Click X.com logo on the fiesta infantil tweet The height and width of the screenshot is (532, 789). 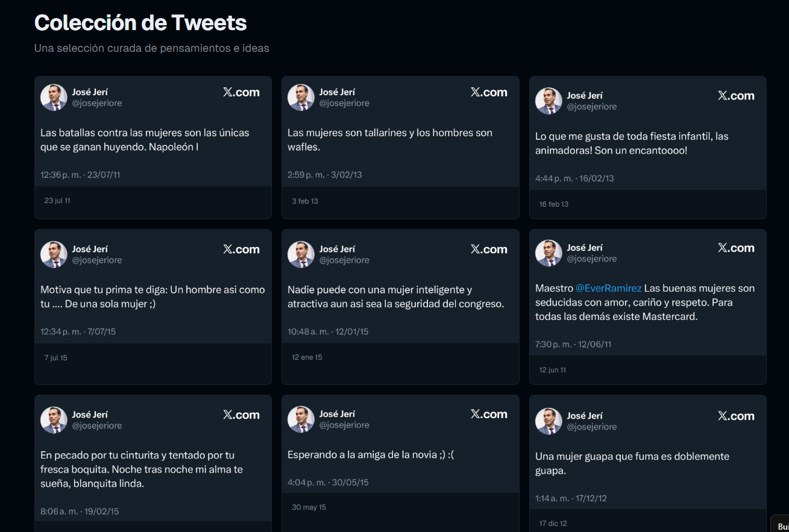pos(736,96)
